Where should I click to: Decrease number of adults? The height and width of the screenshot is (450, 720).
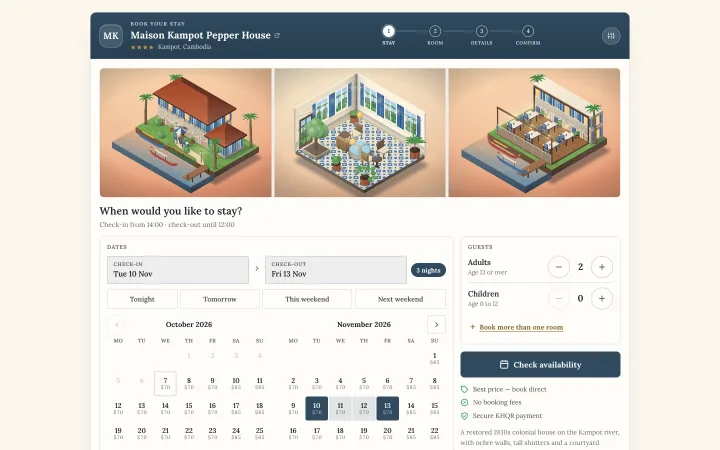coord(558,267)
